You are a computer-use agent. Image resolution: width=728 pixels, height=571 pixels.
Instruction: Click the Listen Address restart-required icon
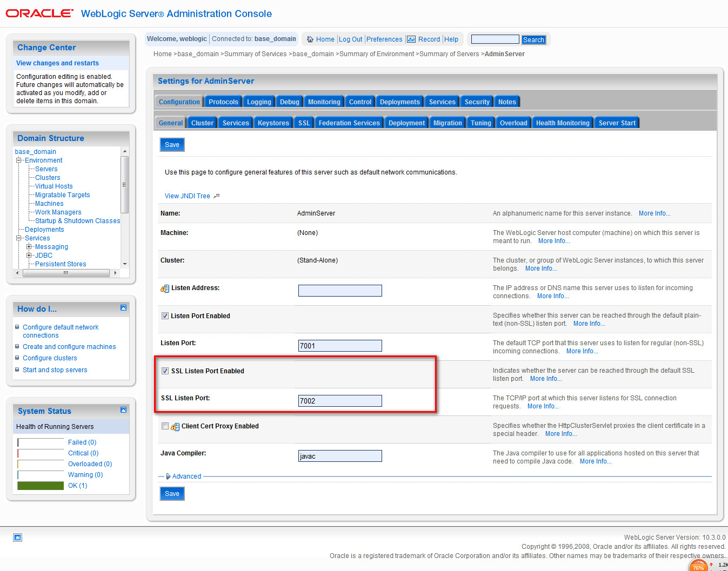pos(165,288)
